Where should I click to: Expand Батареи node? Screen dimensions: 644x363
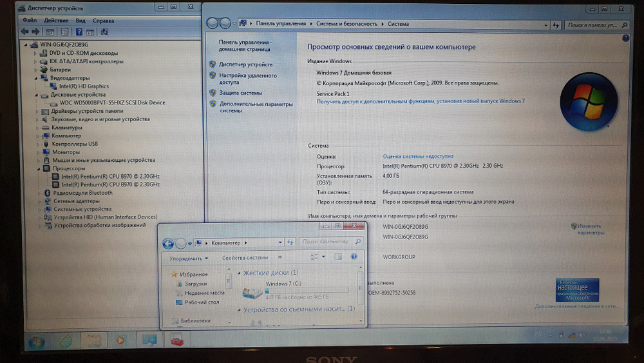(x=35, y=70)
